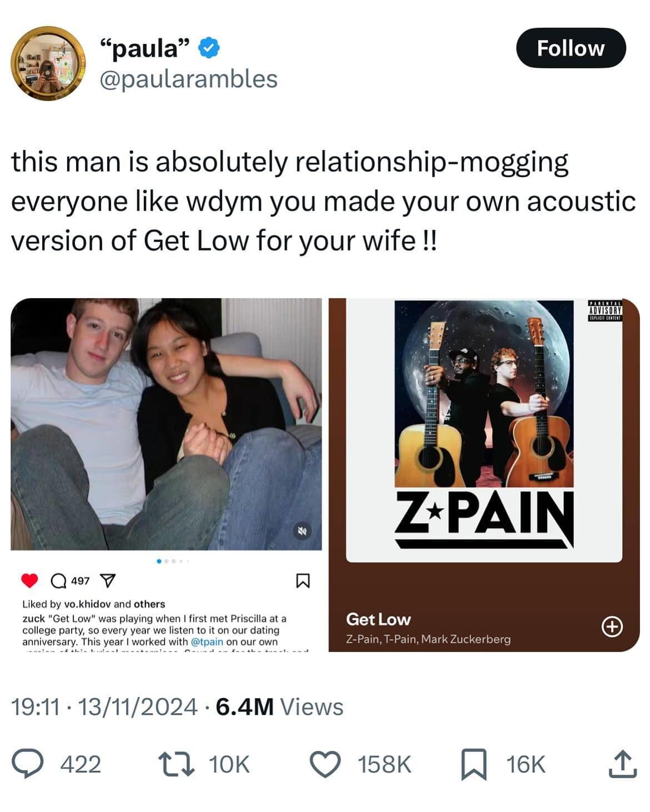Open the @paularambles handle link
The height and width of the screenshot is (812, 650).
[188, 79]
